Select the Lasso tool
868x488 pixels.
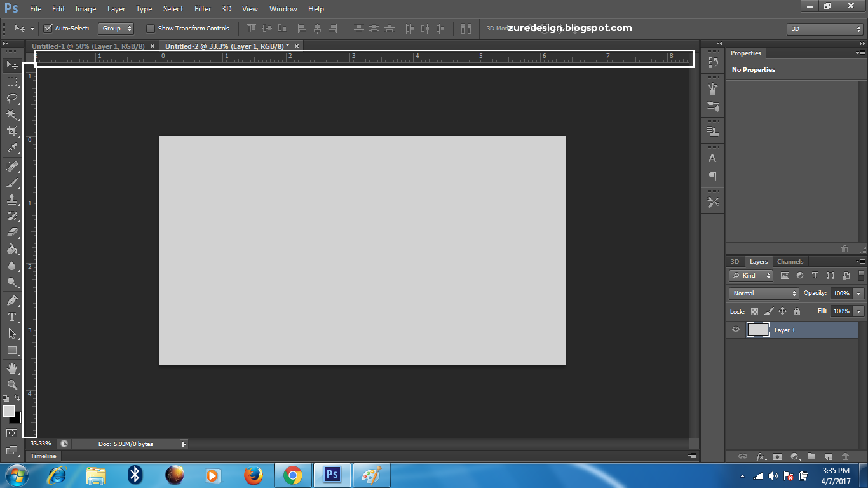pyautogui.click(x=11, y=98)
